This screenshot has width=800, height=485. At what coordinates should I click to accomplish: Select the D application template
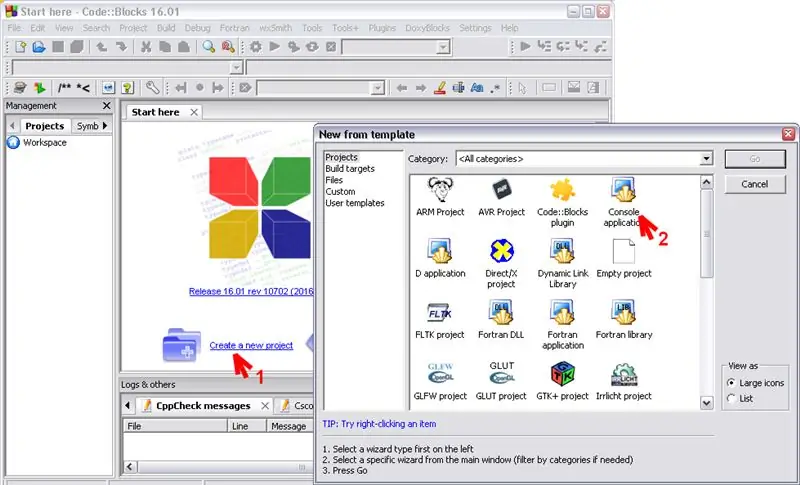[440, 258]
